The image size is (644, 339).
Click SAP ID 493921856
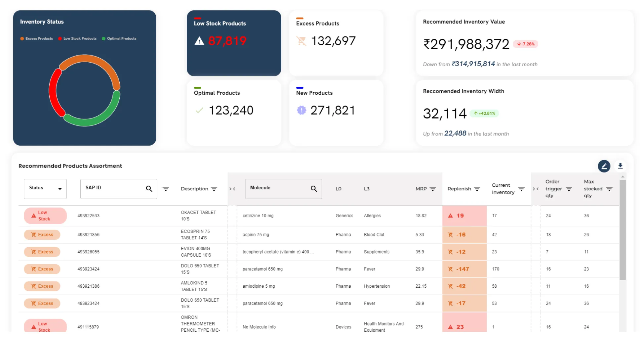point(88,235)
